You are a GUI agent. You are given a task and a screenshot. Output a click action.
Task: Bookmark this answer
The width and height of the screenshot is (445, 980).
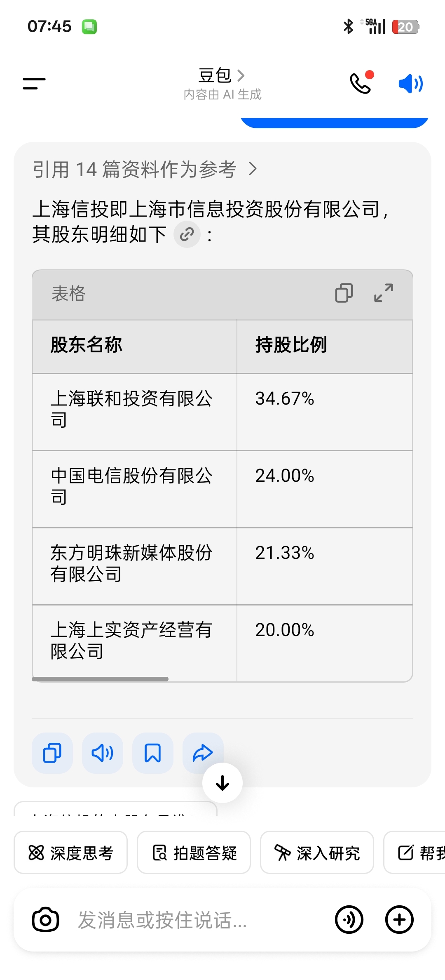coord(153,753)
